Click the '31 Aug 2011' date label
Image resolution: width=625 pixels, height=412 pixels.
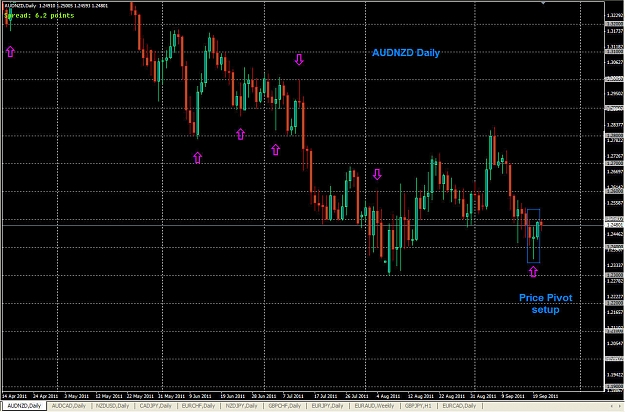[483, 396]
